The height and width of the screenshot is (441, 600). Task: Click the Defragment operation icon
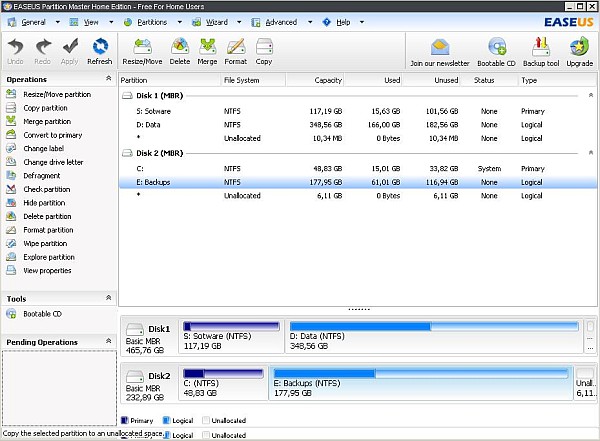point(11,175)
